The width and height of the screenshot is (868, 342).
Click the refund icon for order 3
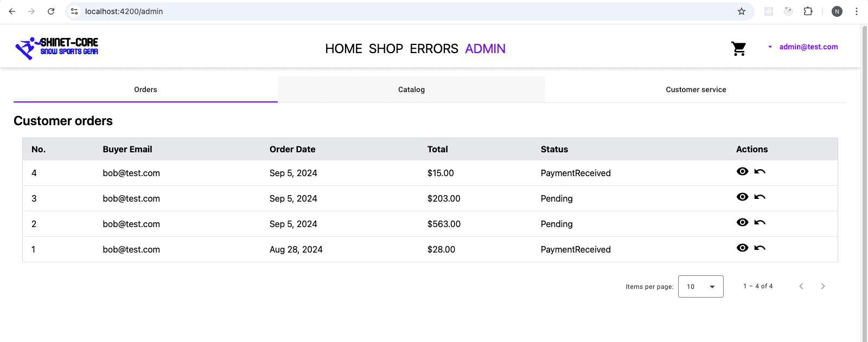[759, 197]
